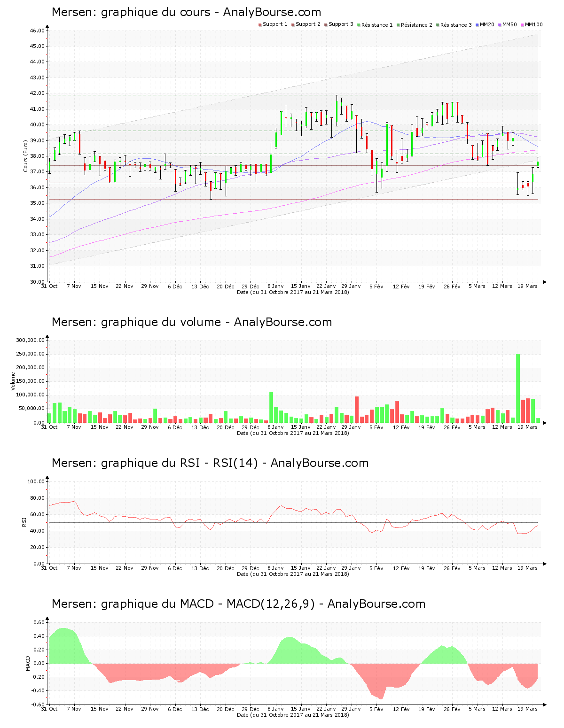Click the 'MACD' vertical axis label
The image size is (564, 728).
coord(28,663)
